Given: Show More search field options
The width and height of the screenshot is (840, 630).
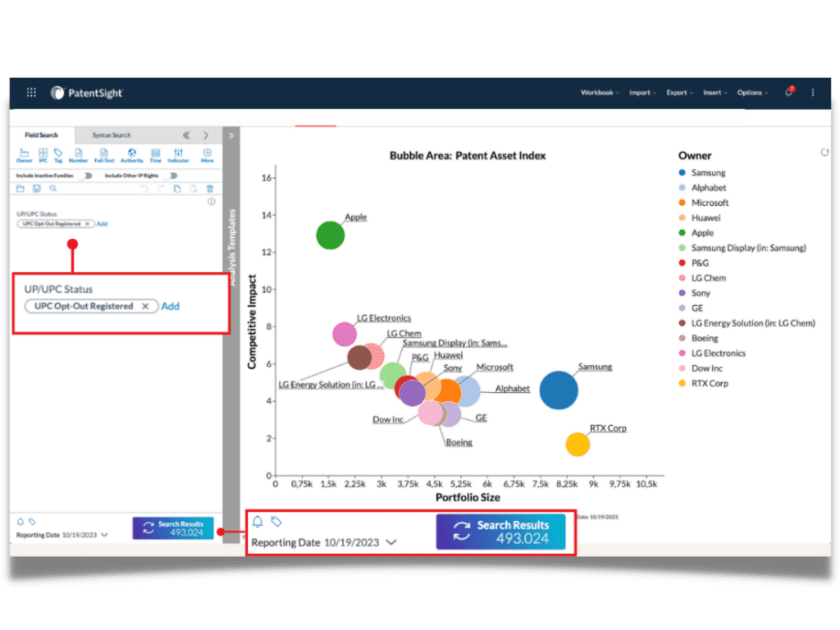Looking at the screenshot, I should (208, 155).
